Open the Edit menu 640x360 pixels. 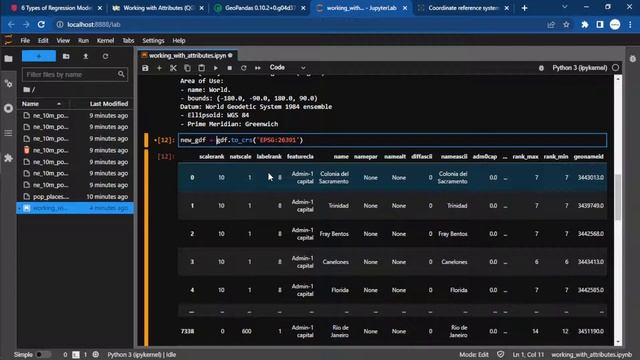[43, 41]
